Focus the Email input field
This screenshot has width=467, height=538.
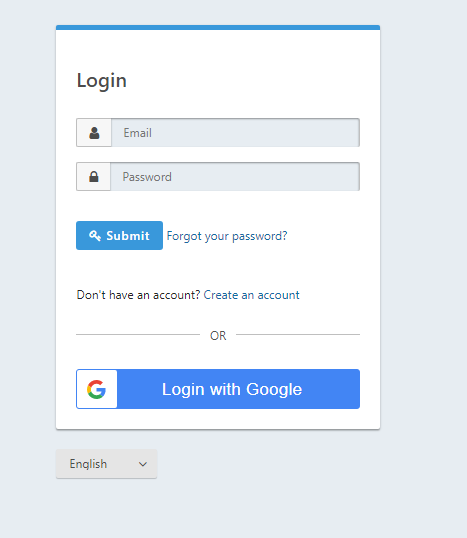[x=235, y=133]
